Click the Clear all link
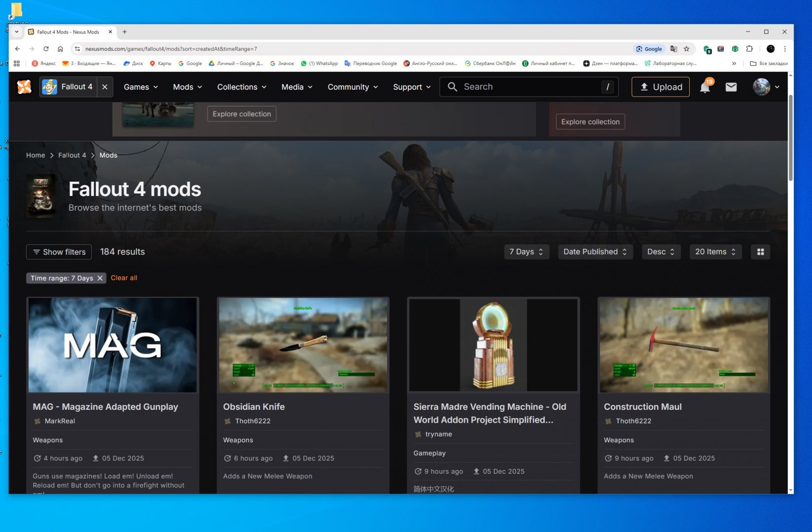The image size is (812, 532). point(124,278)
